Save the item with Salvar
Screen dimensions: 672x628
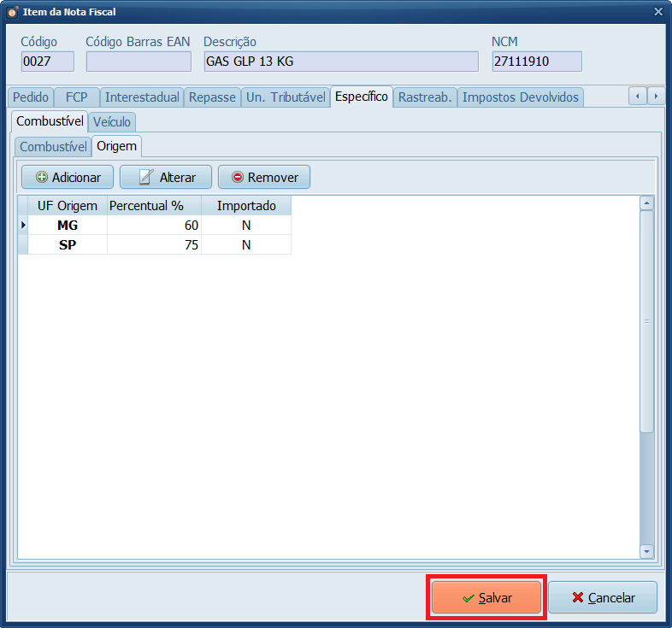[486, 598]
